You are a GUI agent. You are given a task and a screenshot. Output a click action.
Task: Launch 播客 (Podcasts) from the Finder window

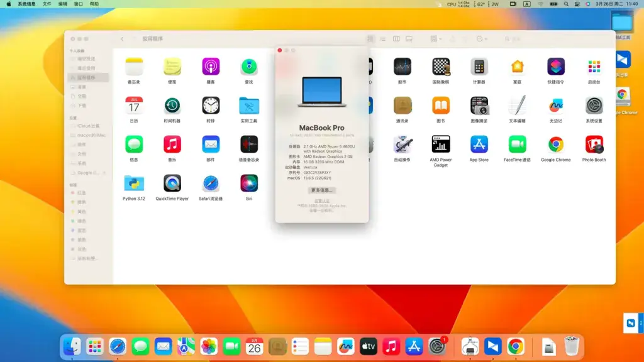click(211, 67)
